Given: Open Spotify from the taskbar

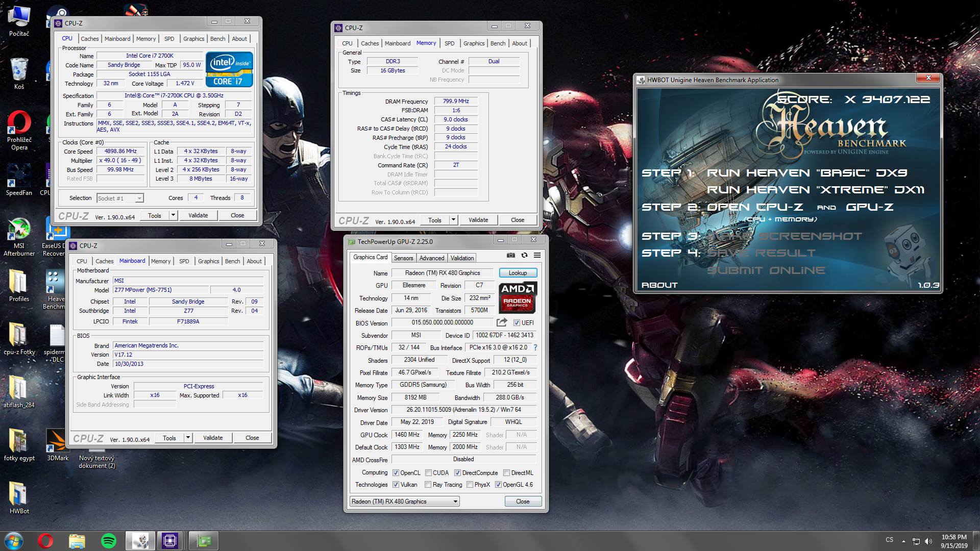Looking at the screenshot, I should click(109, 540).
